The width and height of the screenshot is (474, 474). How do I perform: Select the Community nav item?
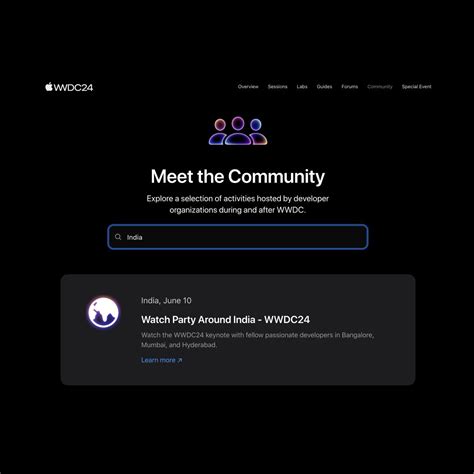[380, 87]
